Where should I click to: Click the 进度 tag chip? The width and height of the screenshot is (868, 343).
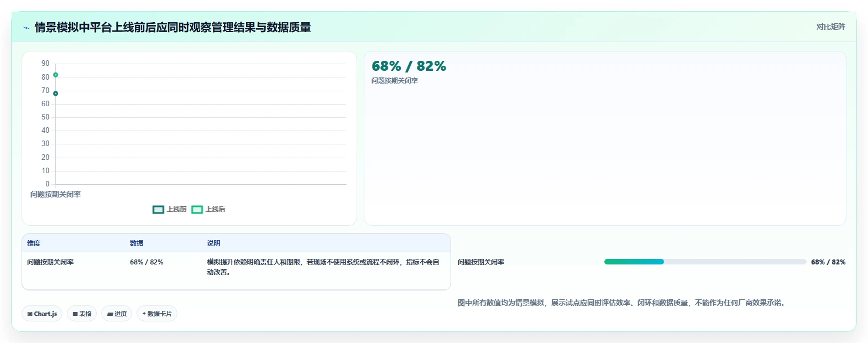pos(117,314)
